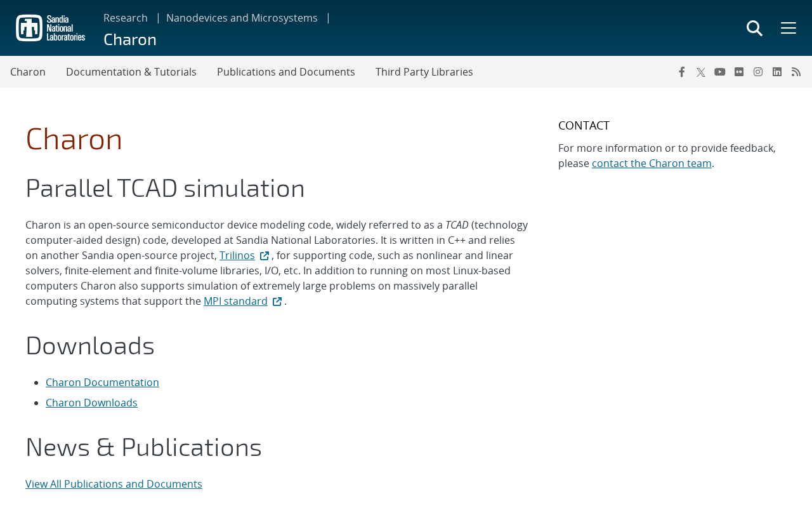The height and width of the screenshot is (508, 812).
Task: Open the hamburger menu icon
Action: [x=789, y=28]
